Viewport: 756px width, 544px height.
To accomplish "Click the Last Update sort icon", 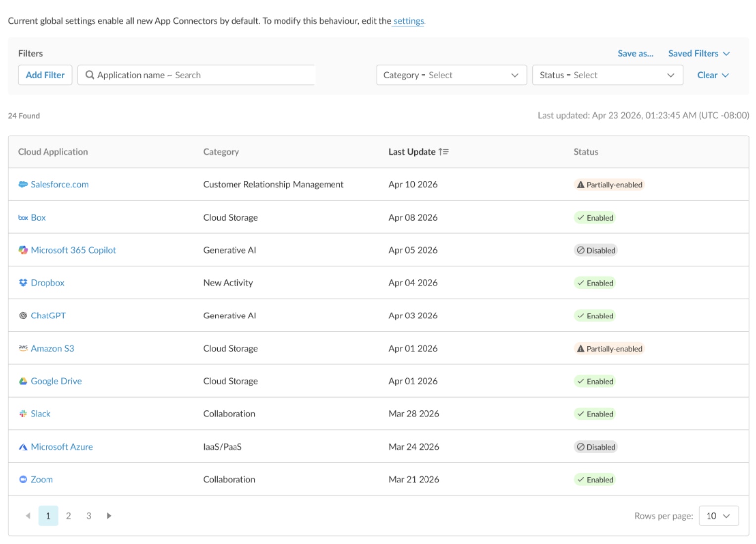I will (x=443, y=152).
